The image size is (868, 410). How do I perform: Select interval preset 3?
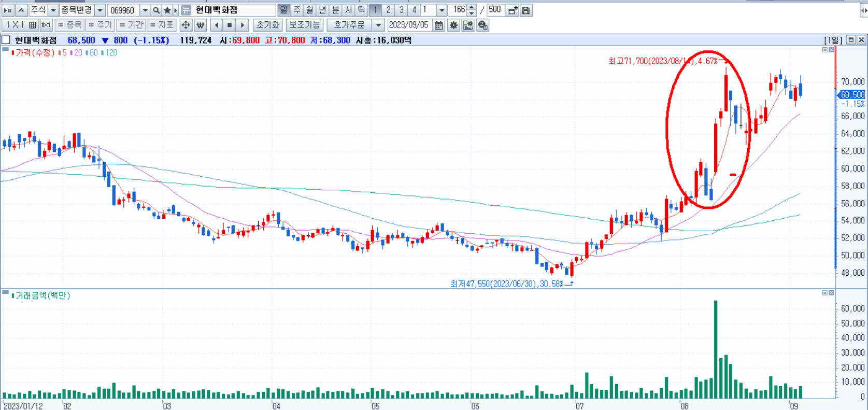401,10
